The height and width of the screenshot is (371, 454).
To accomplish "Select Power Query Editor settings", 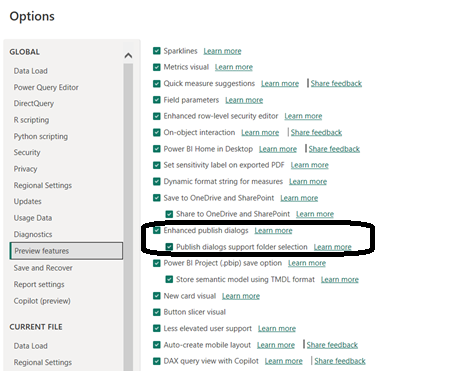I will [x=46, y=87].
